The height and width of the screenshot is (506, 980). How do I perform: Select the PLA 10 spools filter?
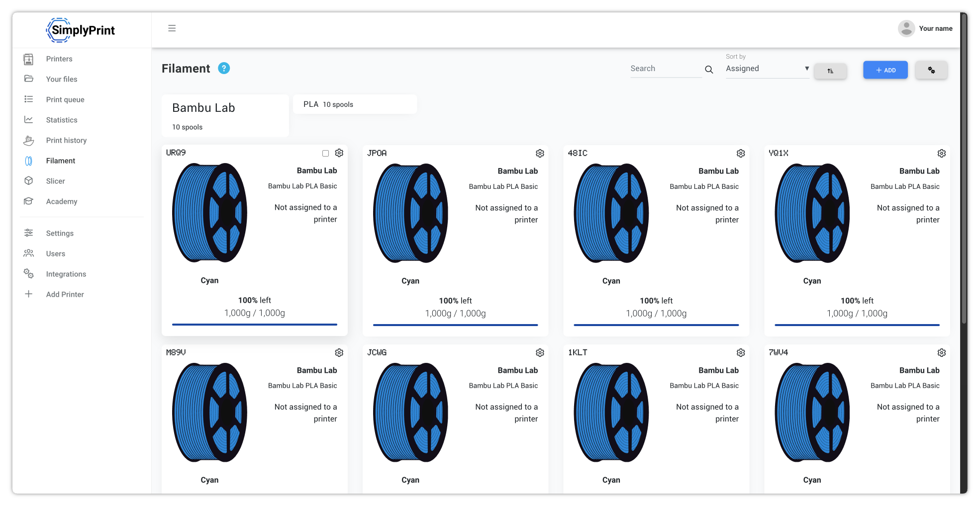click(x=355, y=104)
